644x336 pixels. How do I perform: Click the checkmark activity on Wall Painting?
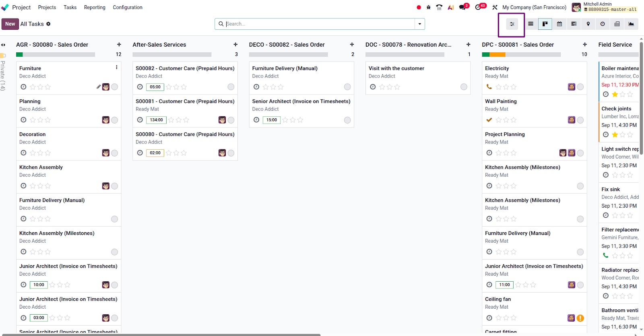[x=489, y=120]
